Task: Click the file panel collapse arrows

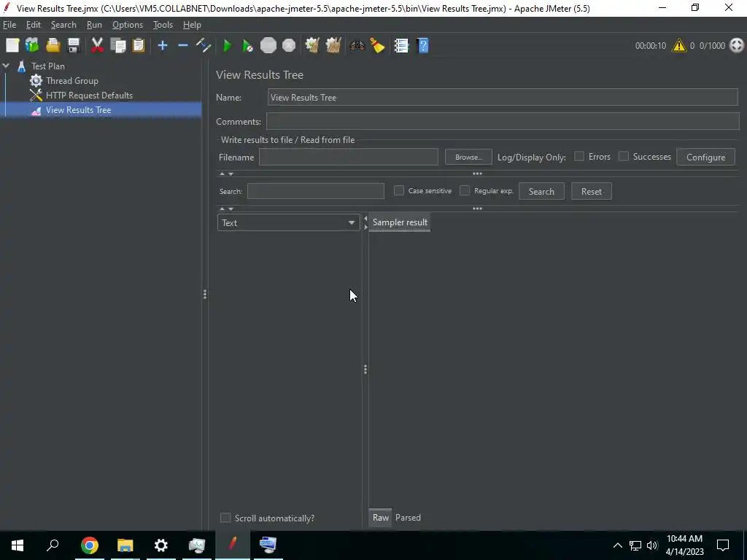Action: [x=226, y=174]
